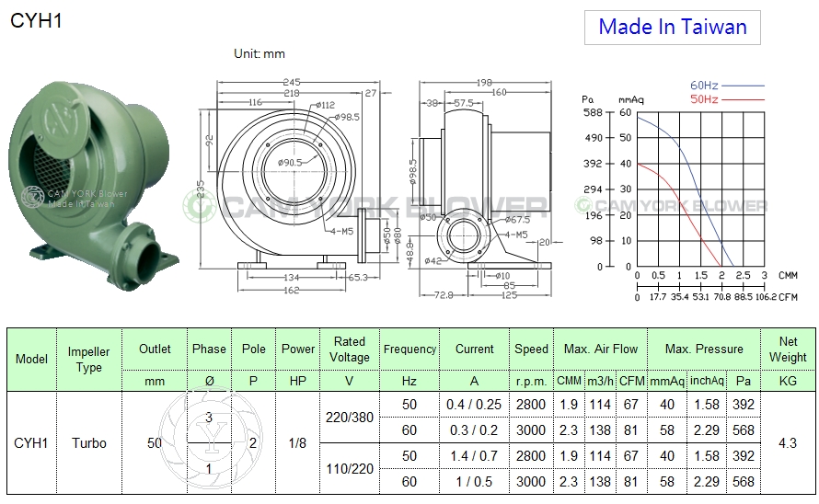
Task: Select the CYH1 model cell in table
Action: click(30, 443)
